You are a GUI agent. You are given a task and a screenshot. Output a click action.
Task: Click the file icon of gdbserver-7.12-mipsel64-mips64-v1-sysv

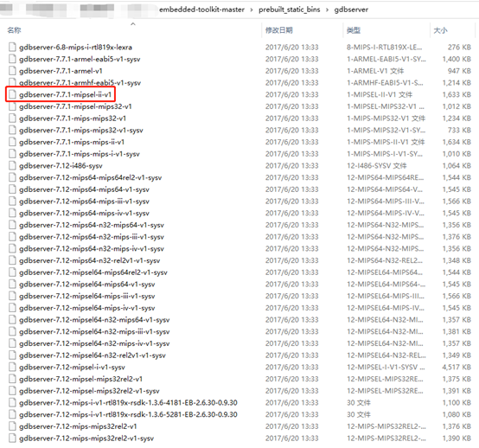pyautogui.click(x=12, y=285)
